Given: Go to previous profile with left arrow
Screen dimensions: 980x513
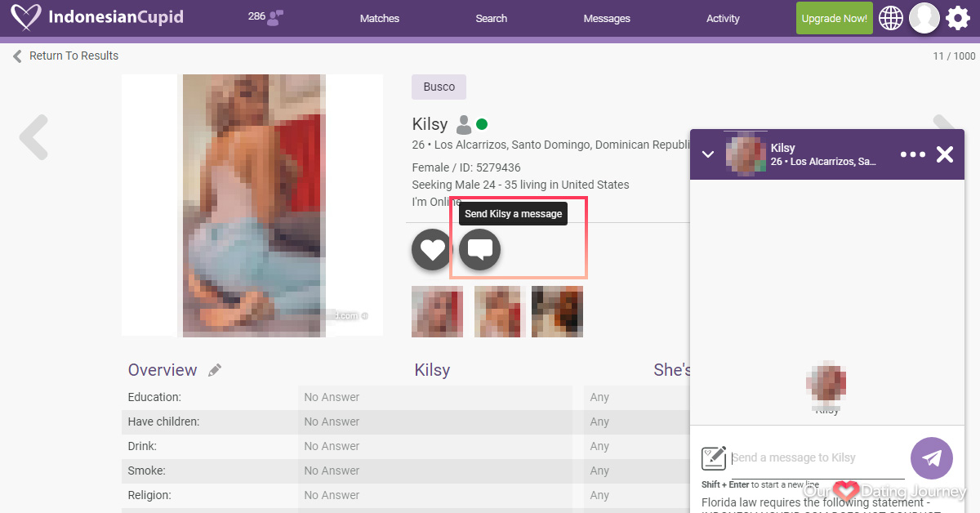Looking at the screenshot, I should tap(33, 136).
